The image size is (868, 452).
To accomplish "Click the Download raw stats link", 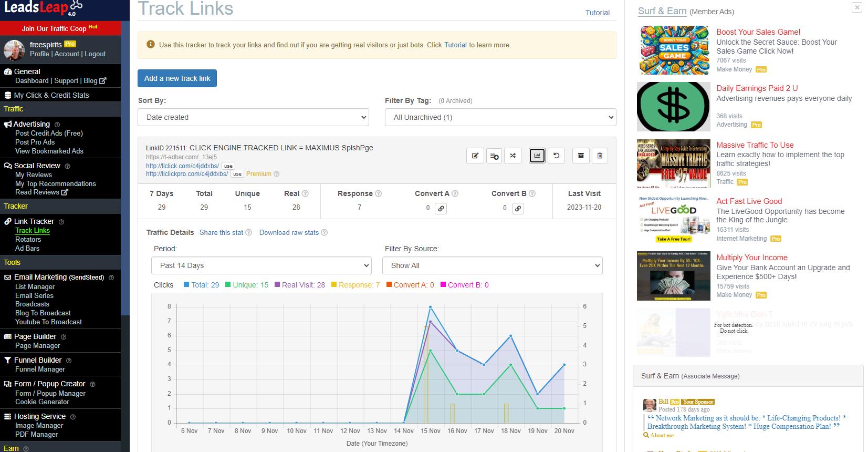I will (289, 232).
